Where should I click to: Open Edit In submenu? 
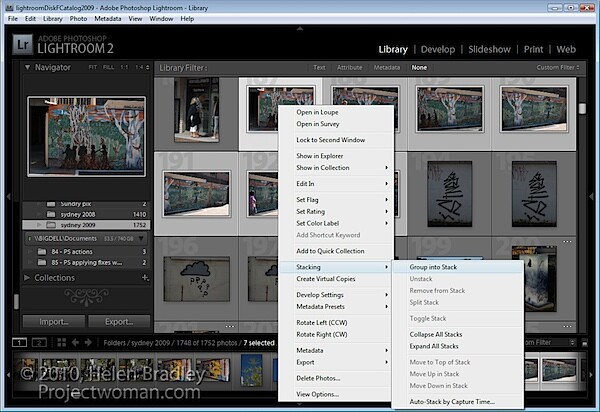[x=337, y=184]
